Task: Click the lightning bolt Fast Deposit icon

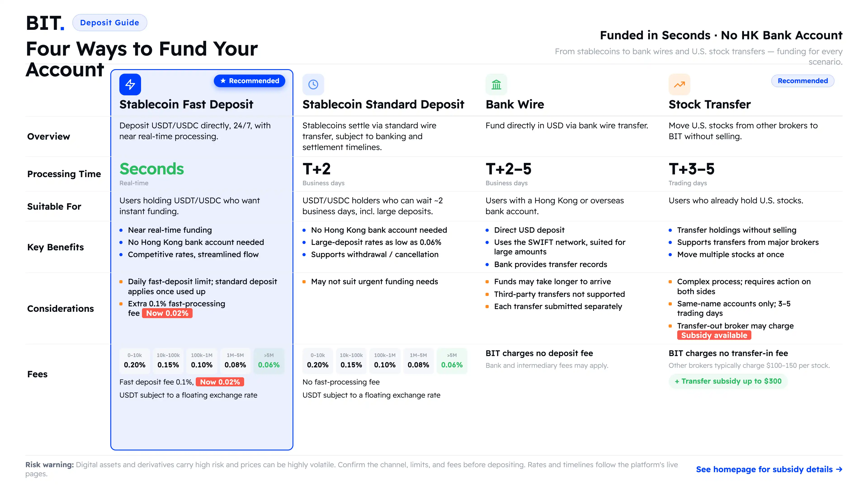Action: pos(130,84)
